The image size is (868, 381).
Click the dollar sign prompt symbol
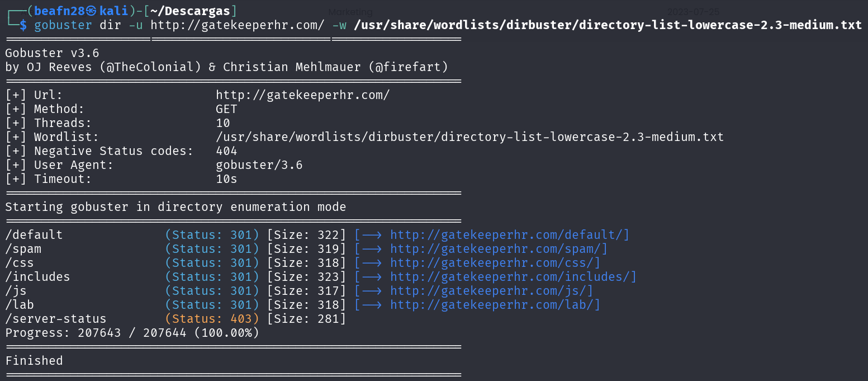click(x=23, y=25)
